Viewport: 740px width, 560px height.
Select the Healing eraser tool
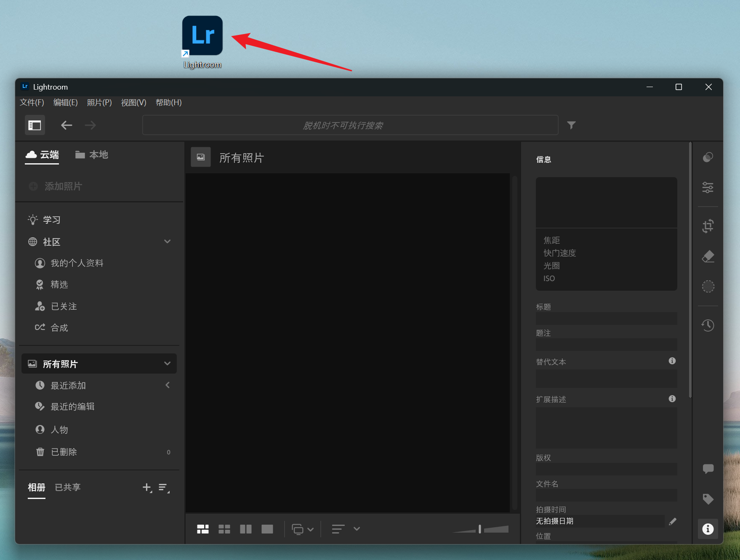[708, 256]
